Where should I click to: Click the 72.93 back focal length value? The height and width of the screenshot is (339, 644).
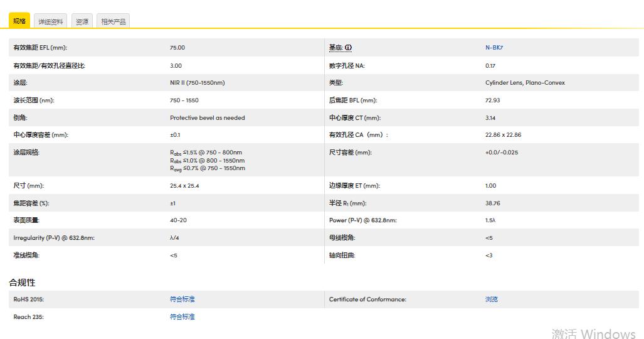pos(492,100)
